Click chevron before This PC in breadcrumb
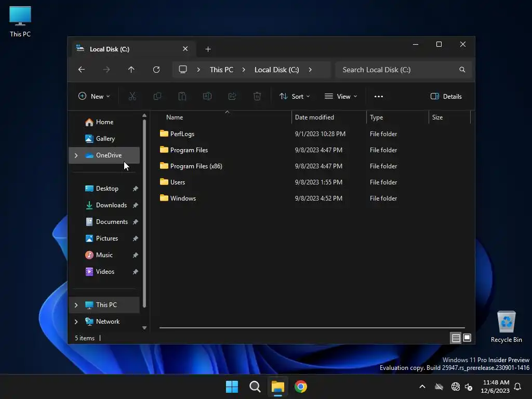This screenshot has width=532, height=399. [198, 70]
